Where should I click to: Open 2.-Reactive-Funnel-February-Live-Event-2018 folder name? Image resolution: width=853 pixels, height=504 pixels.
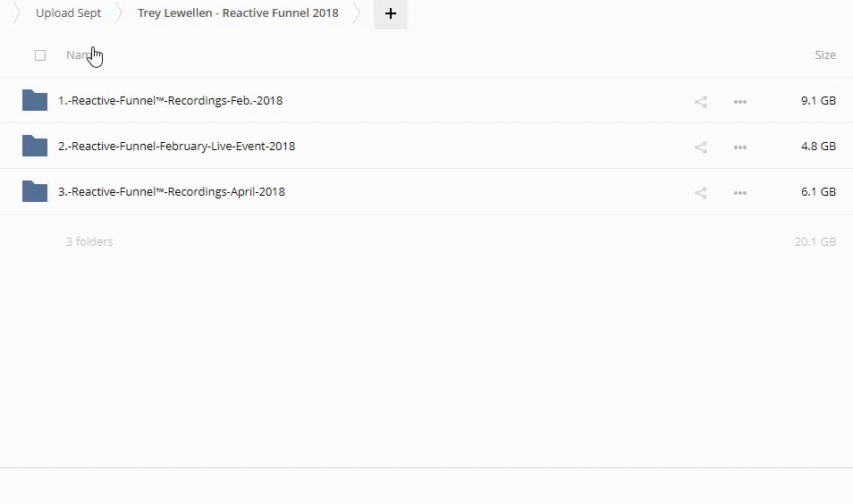(x=176, y=147)
